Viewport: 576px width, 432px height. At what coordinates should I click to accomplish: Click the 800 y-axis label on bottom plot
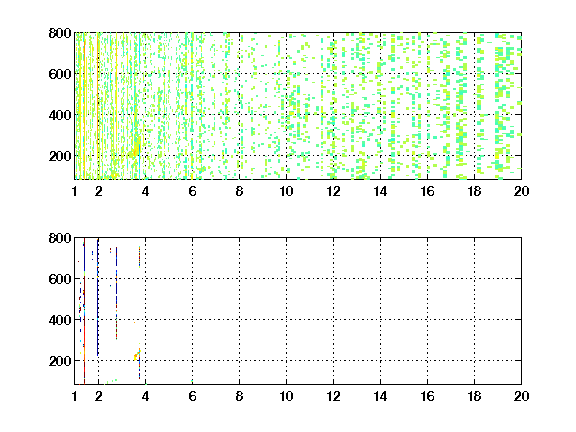(x=60, y=238)
